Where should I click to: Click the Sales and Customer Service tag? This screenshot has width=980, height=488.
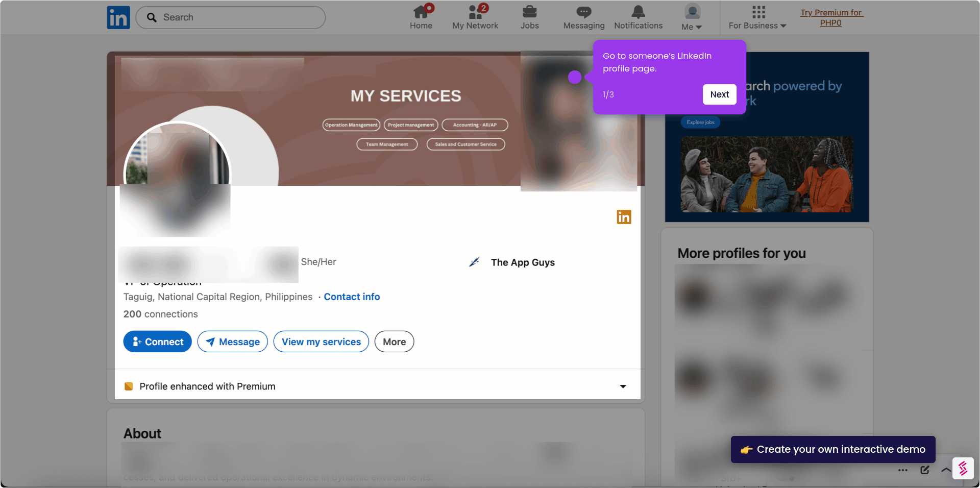coord(465,144)
